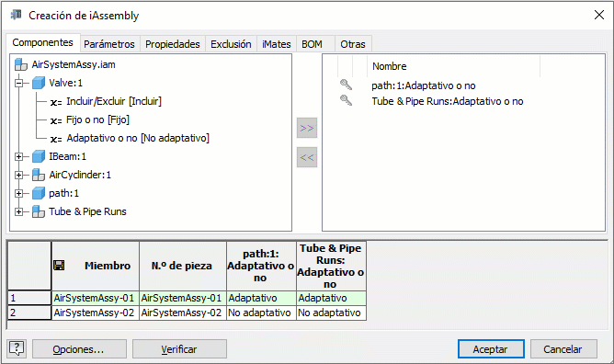
Task: Expand the Tube & Pipe Runs node
Action: [x=18, y=211]
